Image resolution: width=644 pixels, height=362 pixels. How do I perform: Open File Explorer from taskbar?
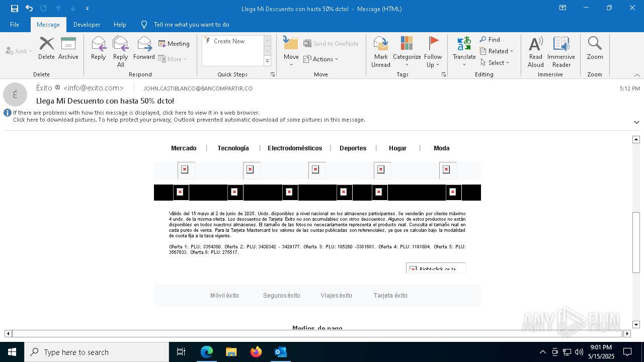pyautogui.click(x=231, y=352)
